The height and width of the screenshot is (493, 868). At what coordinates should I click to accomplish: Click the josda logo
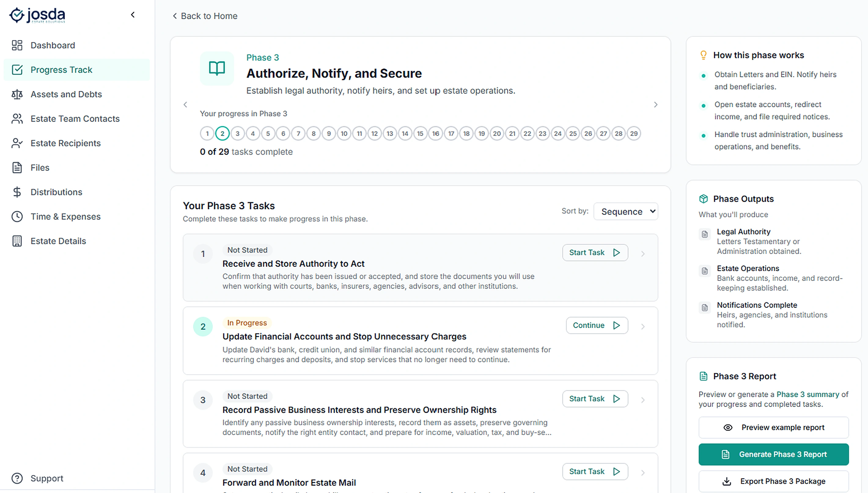point(37,15)
